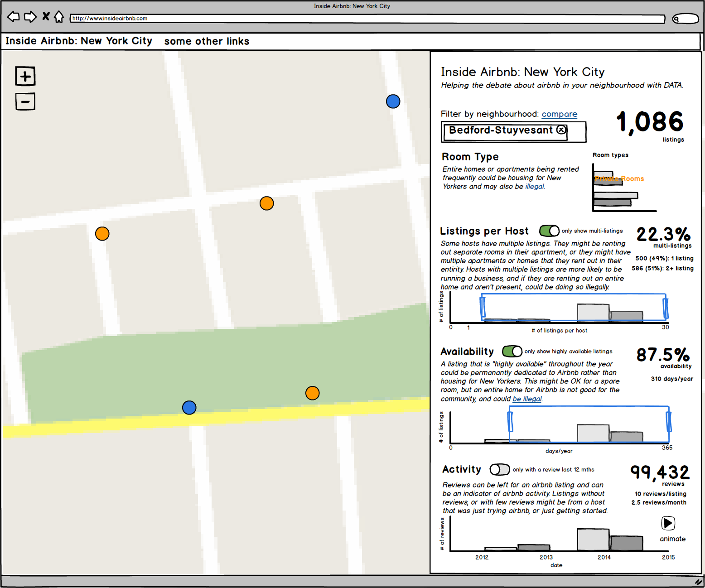Click the '500 (49%): 1 listing' text
The height and width of the screenshot is (588, 705).
664,259
